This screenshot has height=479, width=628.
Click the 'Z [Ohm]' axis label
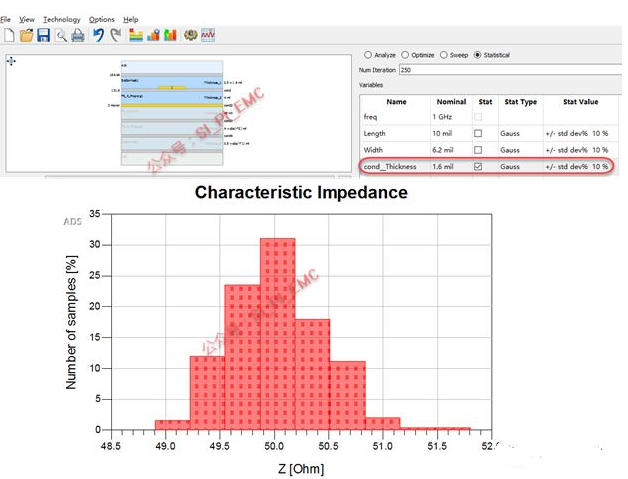[301, 468]
